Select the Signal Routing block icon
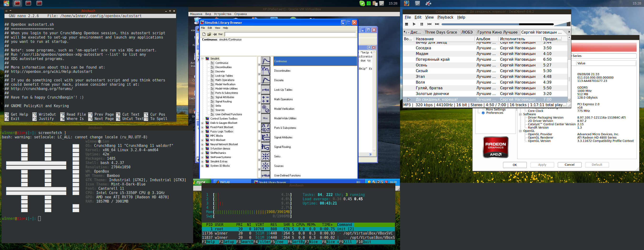The image size is (644, 250). point(266,147)
